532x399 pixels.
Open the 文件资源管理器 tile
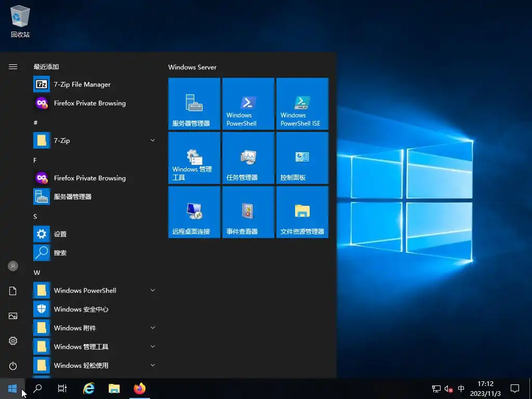click(302, 212)
